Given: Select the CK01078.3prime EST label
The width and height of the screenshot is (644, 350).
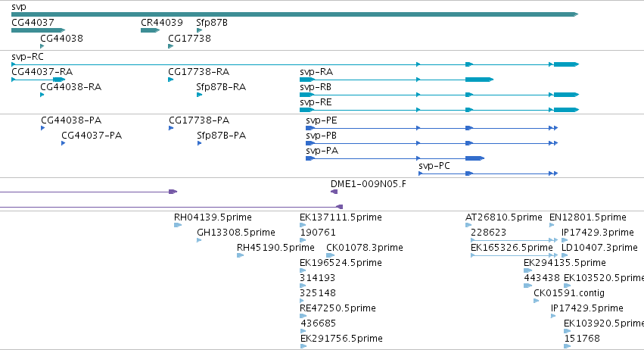Looking at the screenshot, I should 365,248.
